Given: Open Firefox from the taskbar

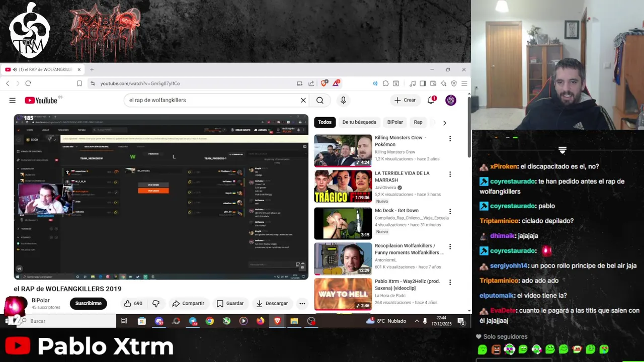Looking at the screenshot, I should pyautogui.click(x=260, y=321).
